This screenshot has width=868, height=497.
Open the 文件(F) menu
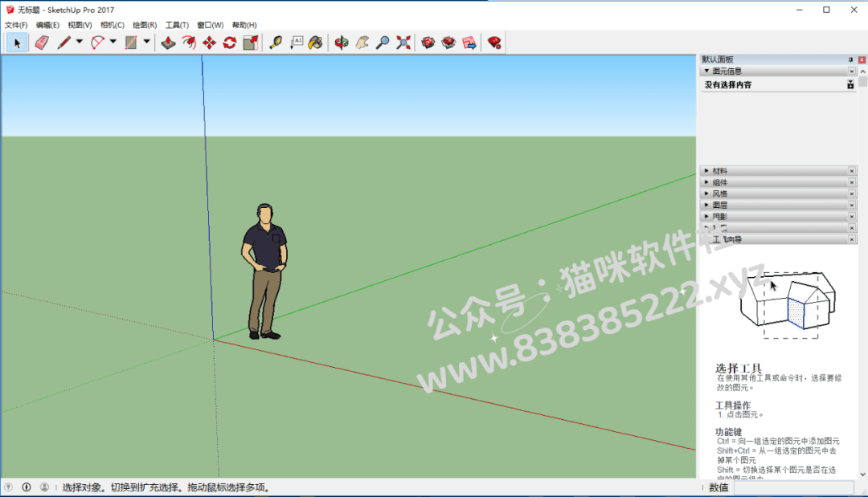[x=16, y=25]
